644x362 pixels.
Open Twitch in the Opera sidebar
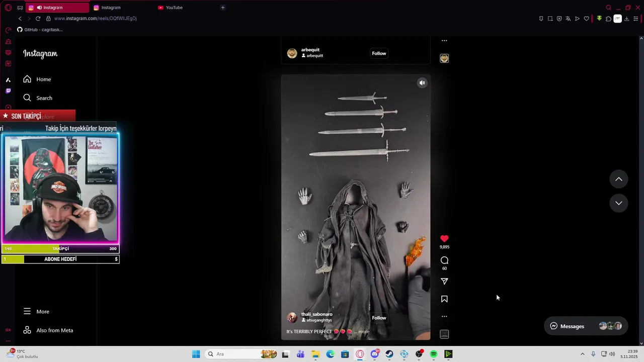pos(8,91)
